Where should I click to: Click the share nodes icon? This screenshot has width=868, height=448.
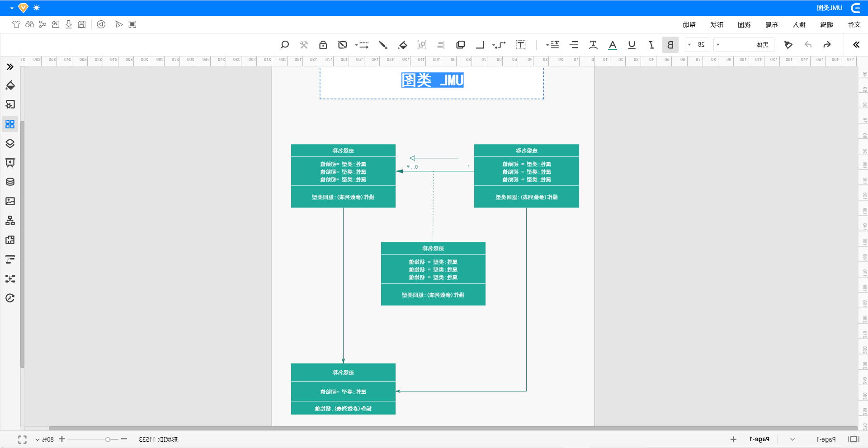coord(42,24)
